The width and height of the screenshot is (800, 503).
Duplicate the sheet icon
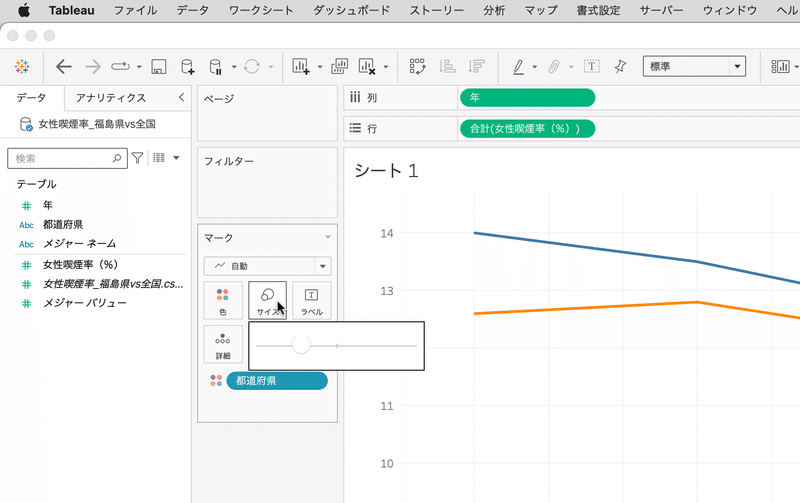340,66
